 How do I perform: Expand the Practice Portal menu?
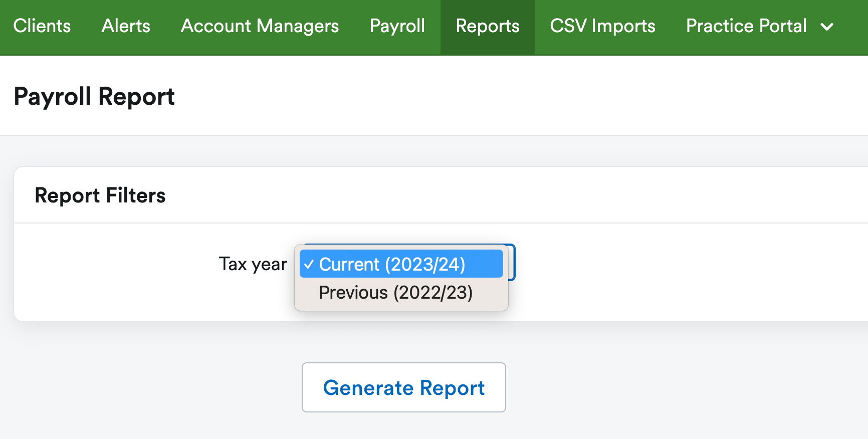[x=760, y=26]
